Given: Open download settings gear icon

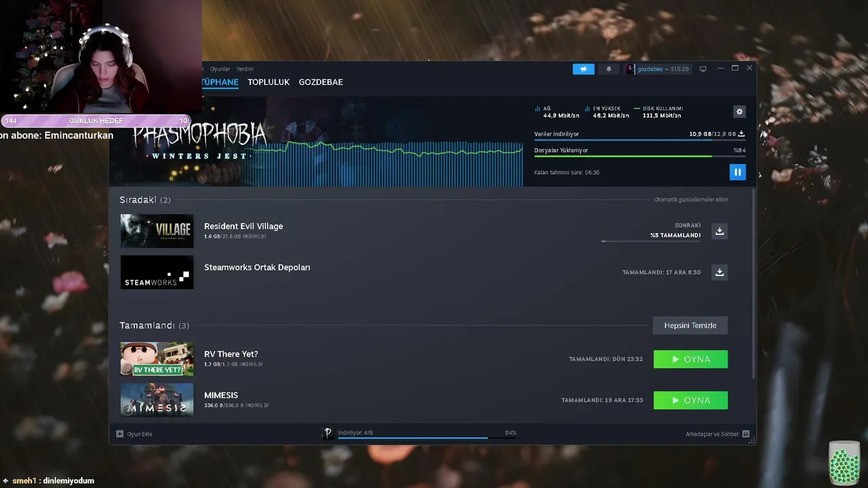Looking at the screenshot, I should [x=739, y=112].
